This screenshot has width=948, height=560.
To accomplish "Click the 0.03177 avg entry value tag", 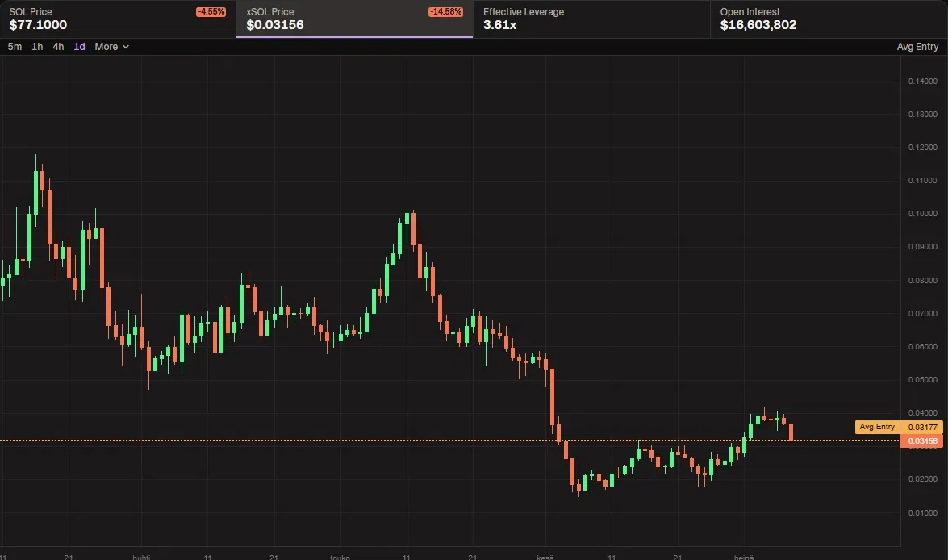I will pos(922,427).
